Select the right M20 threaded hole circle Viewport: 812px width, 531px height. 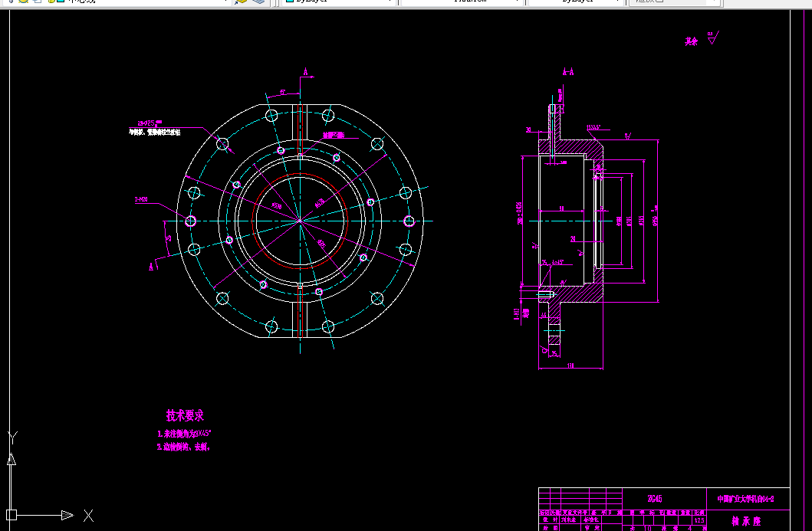409,221
